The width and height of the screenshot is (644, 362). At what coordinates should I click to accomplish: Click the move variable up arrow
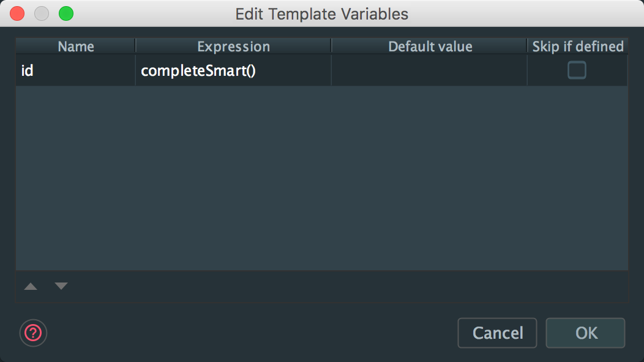pyautogui.click(x=31, y=286)
